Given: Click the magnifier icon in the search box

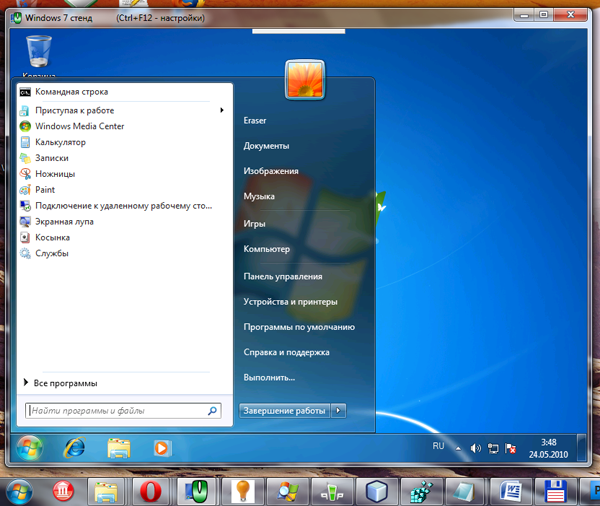Looking at the screenshot, I should [x=212, y=411].
